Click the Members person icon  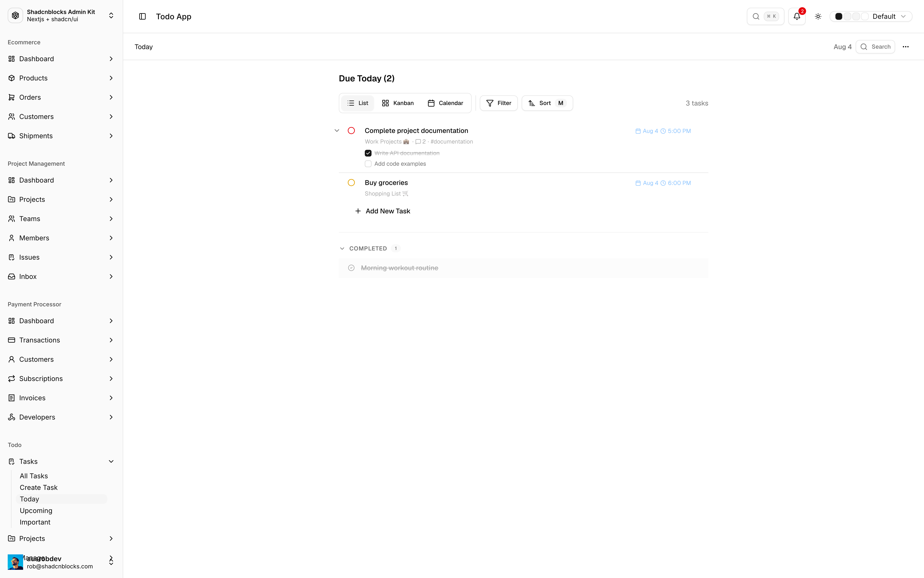click(x=11, y=238)
